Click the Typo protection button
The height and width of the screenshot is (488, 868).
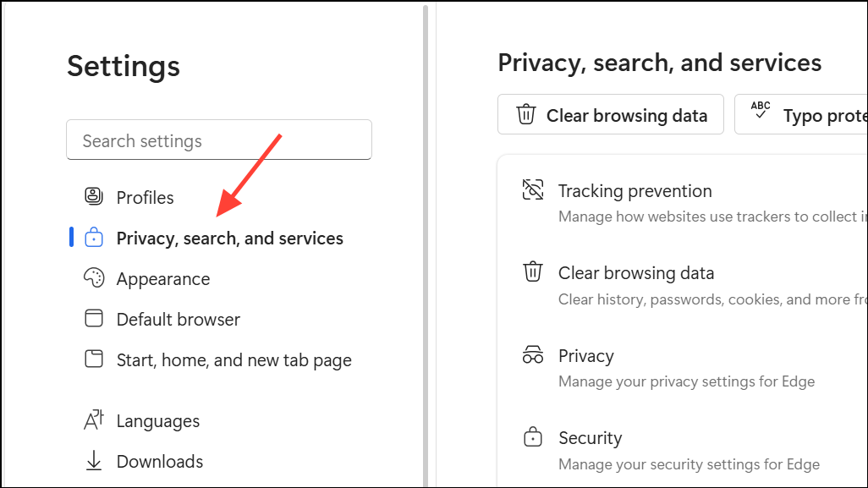coord(801,114)
